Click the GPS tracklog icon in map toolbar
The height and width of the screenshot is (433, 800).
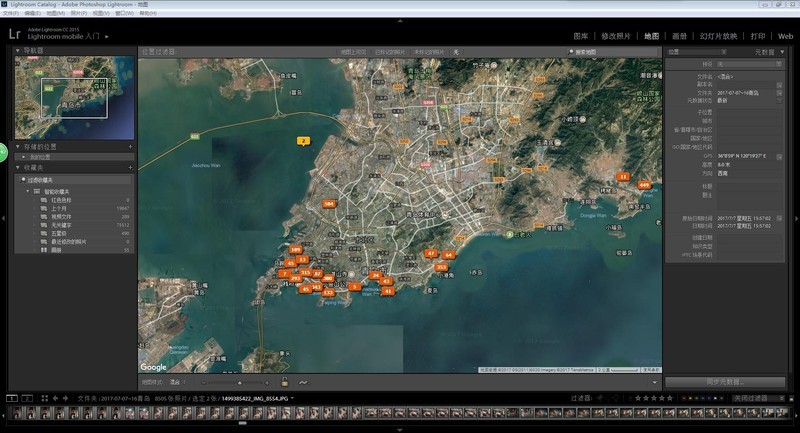point(303,381)
